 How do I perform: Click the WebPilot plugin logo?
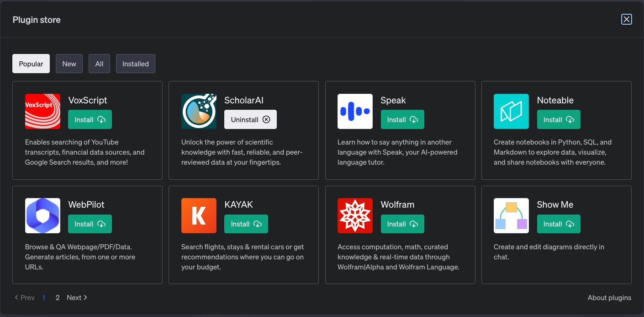coord(42,215)
